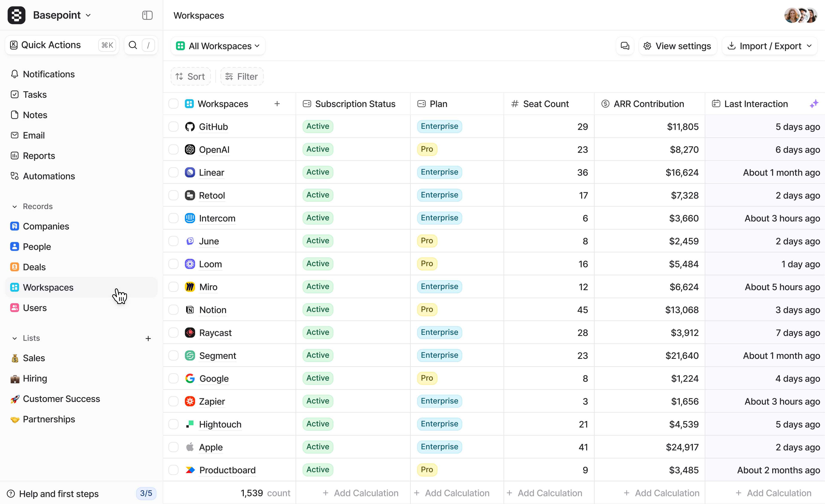825x504 pixels.
Task: Check the Notion row checkbox
Action: pyautogui.click(x=173, y=310)
